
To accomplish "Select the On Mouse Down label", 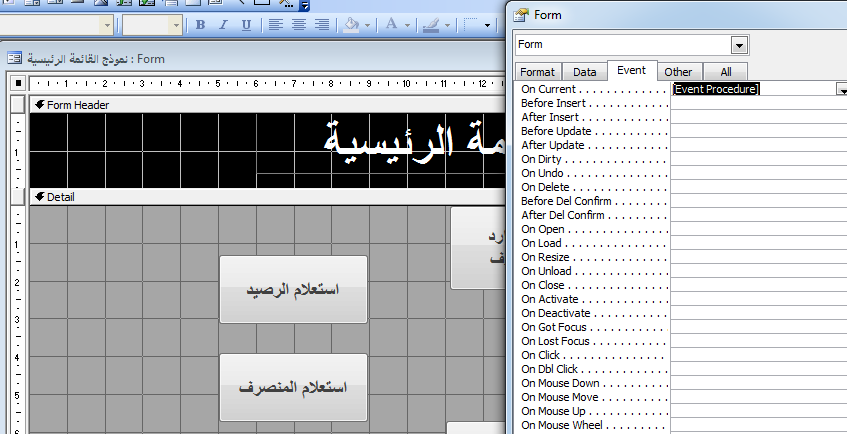I will pos(560,383).
